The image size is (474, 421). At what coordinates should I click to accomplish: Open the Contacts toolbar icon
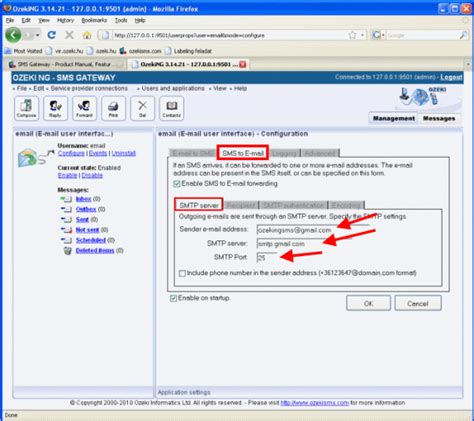coord(171,108)
